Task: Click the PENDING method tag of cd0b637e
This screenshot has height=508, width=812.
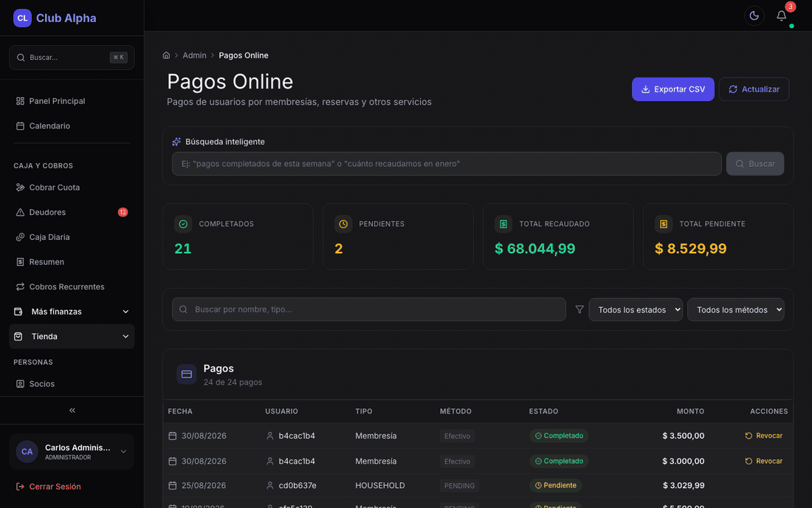Action: [459, 486]
